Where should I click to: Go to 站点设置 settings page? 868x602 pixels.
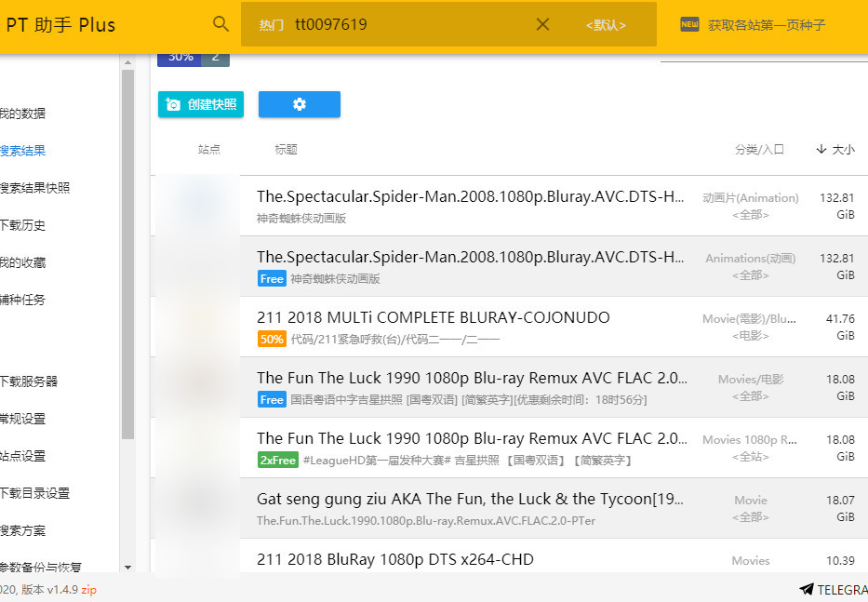point(19,456)
